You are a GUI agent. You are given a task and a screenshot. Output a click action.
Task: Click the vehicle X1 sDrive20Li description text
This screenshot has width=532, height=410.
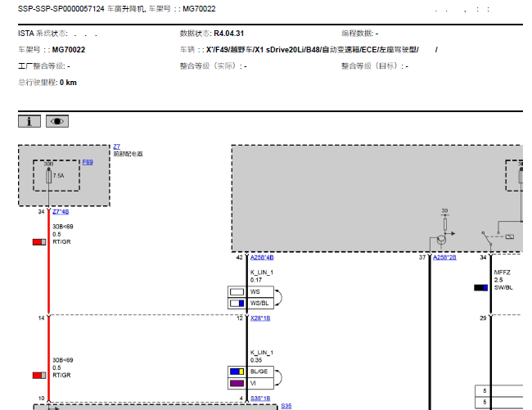(313, 50)
